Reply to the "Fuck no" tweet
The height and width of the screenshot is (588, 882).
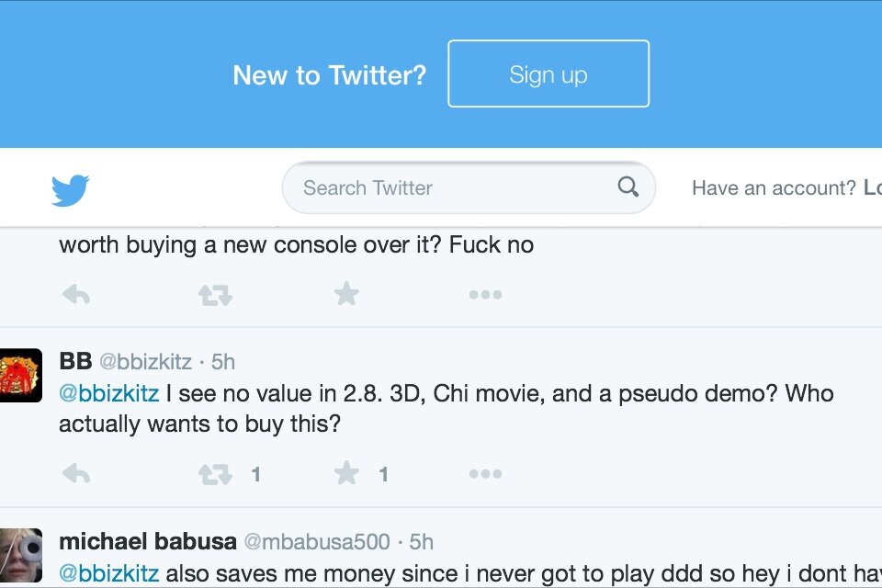[x=76, y=295]
